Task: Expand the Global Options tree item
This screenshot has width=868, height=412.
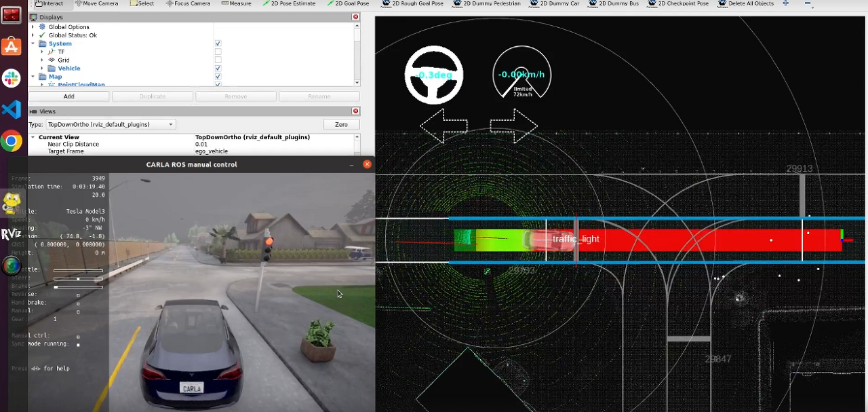Action: click(33, 27)
